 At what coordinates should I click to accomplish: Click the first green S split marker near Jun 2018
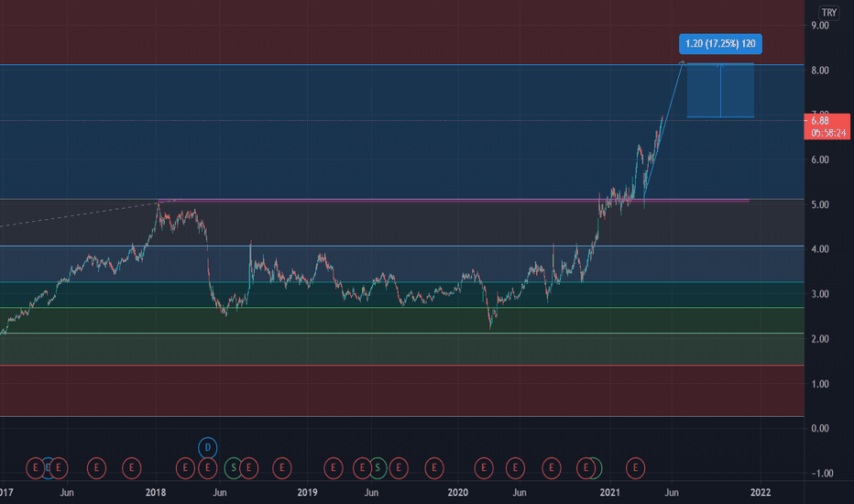(234, 468)
